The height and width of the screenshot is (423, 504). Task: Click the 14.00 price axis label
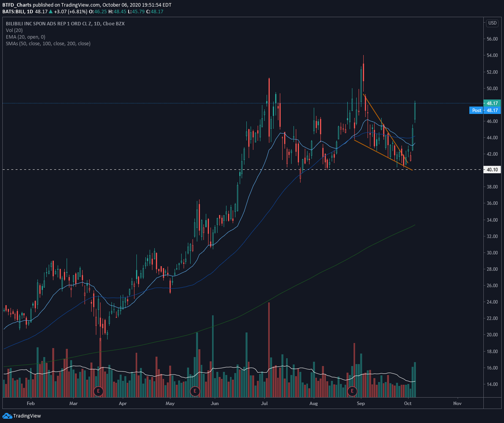492,384
